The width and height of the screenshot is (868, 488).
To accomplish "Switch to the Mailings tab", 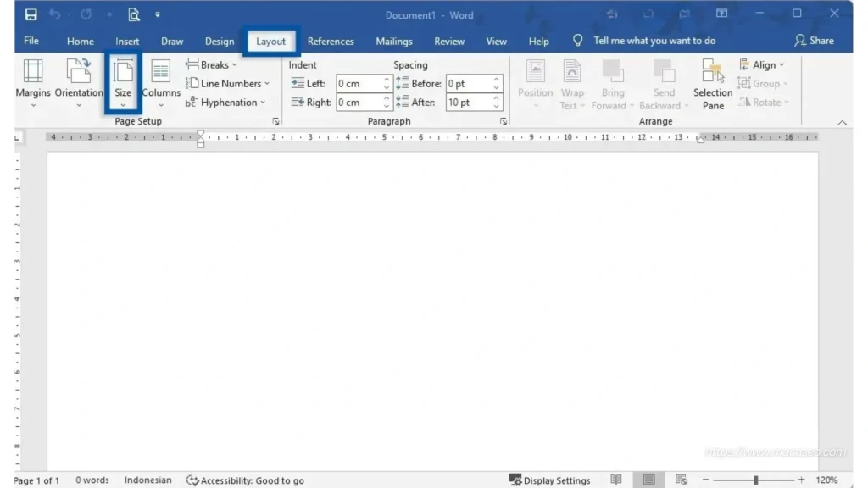I will click(394, 42).
